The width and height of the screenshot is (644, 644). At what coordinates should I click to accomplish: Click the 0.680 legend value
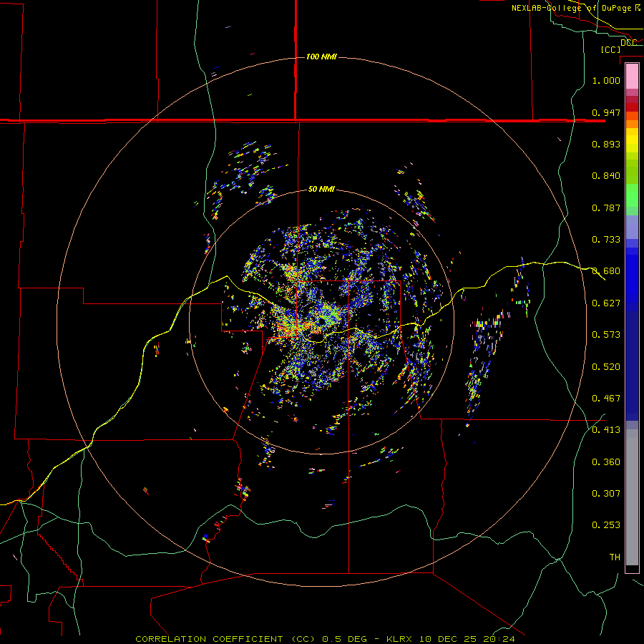606,271
